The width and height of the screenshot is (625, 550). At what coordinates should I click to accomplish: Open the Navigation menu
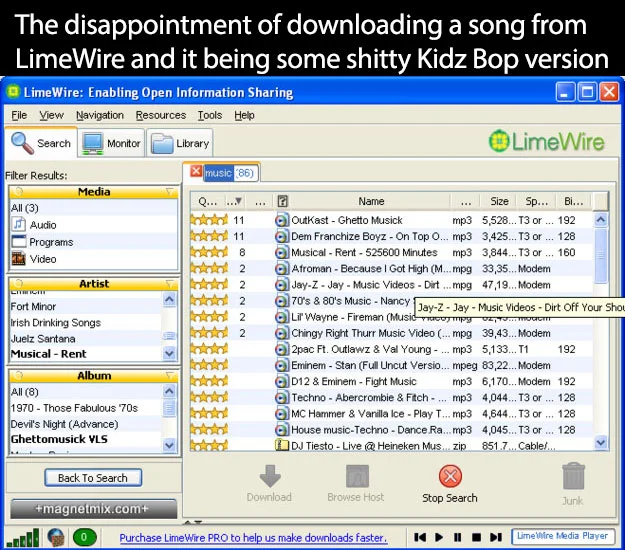100,115
